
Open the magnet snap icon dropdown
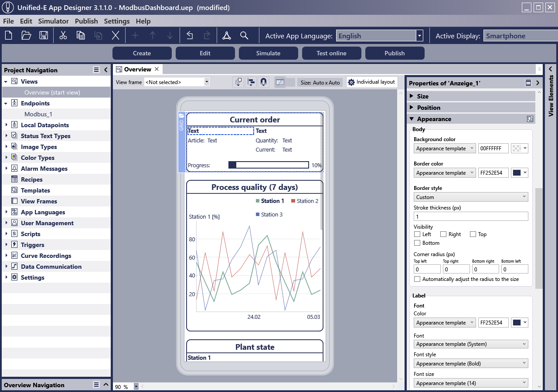(263, 82)
